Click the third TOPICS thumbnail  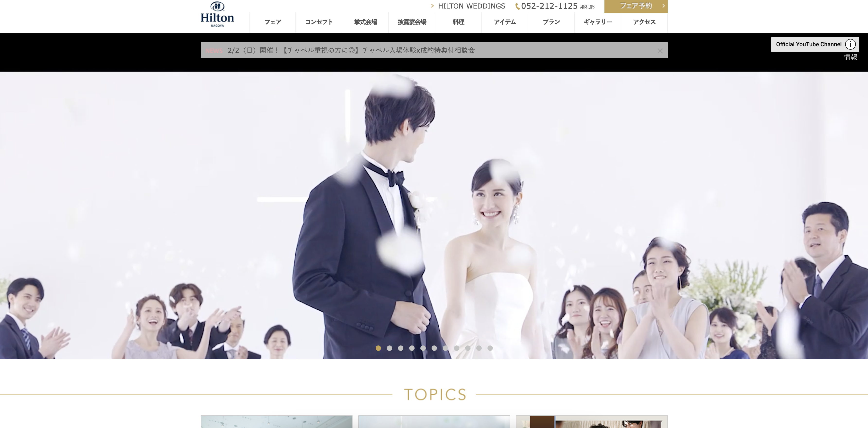[591, 422]
